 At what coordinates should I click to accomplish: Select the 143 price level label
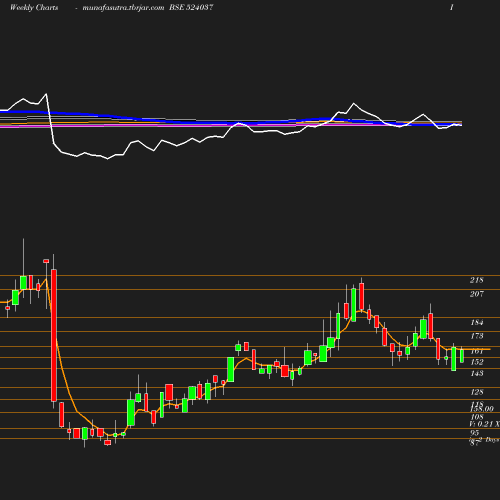coord(477,373)
